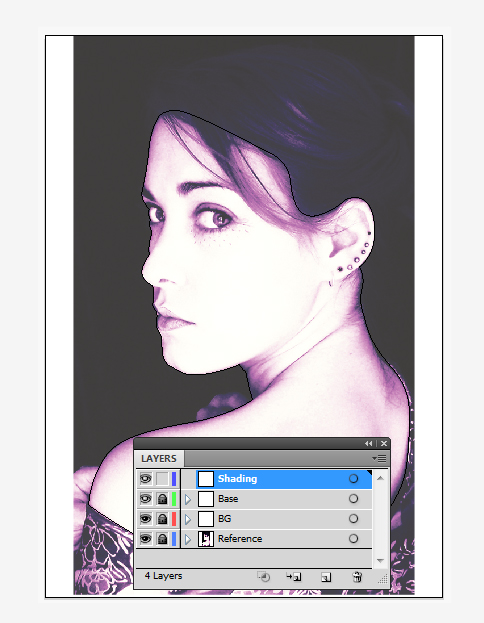Expand the Base layer contents
The height and width of the screenshot is (623, 484).
[188, 499]
